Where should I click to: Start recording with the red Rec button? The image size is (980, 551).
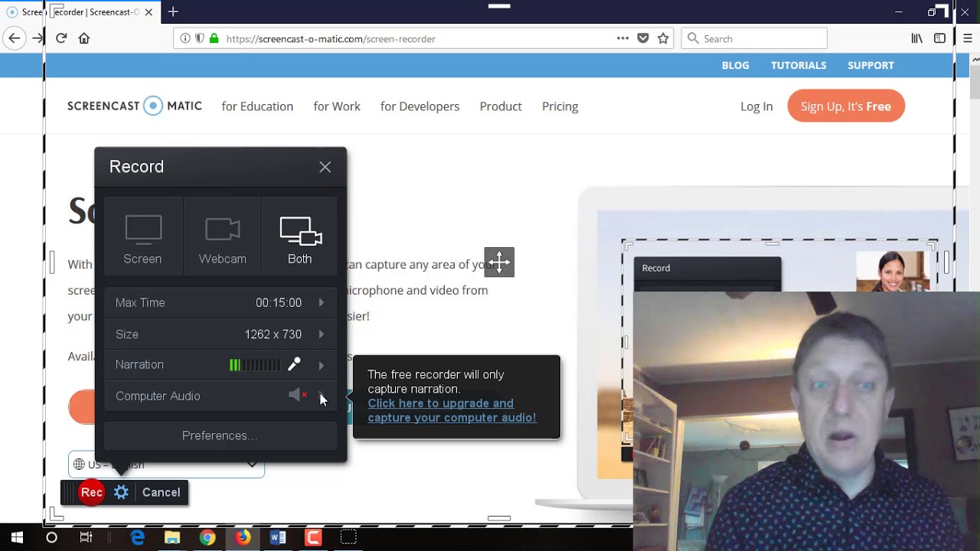[x=92, y=492]
